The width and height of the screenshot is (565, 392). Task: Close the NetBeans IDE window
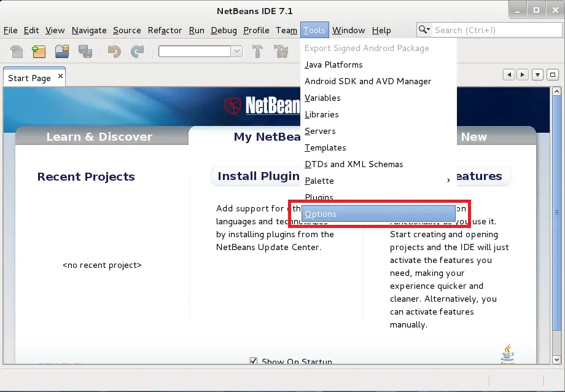(x=555, y=10)
